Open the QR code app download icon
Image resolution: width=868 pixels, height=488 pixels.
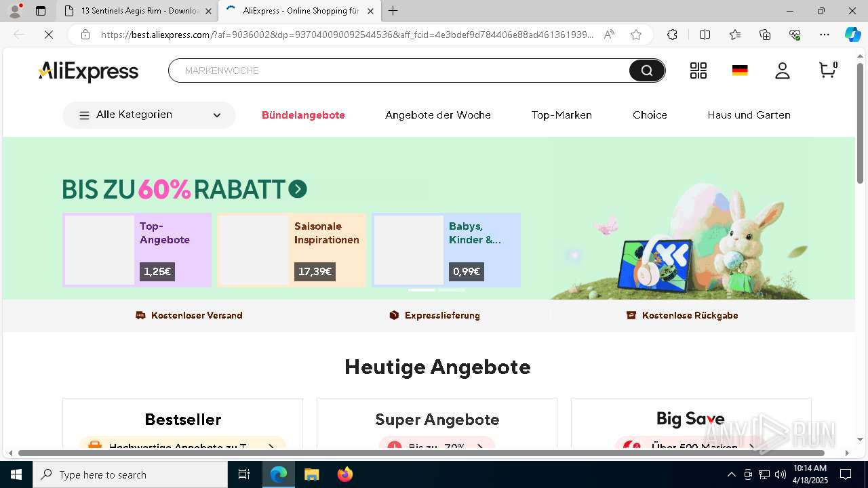[x=698, y=70]
